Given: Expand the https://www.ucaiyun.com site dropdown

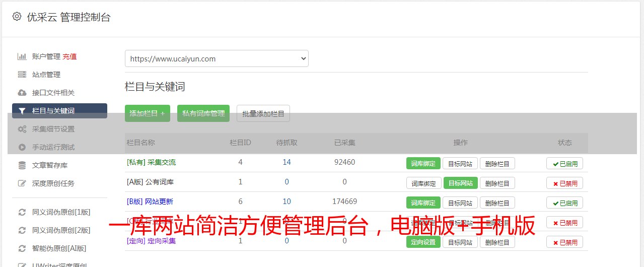Looking at the screenshot, I should click(217, 58).
